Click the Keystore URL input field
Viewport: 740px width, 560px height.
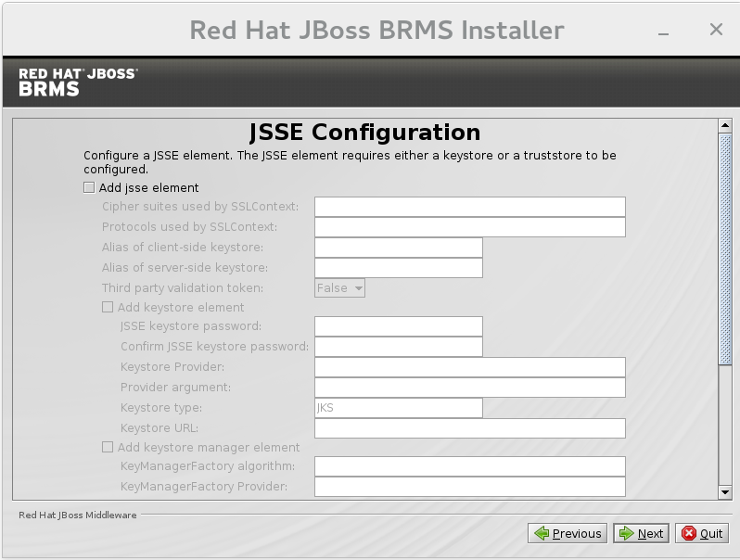469,428
